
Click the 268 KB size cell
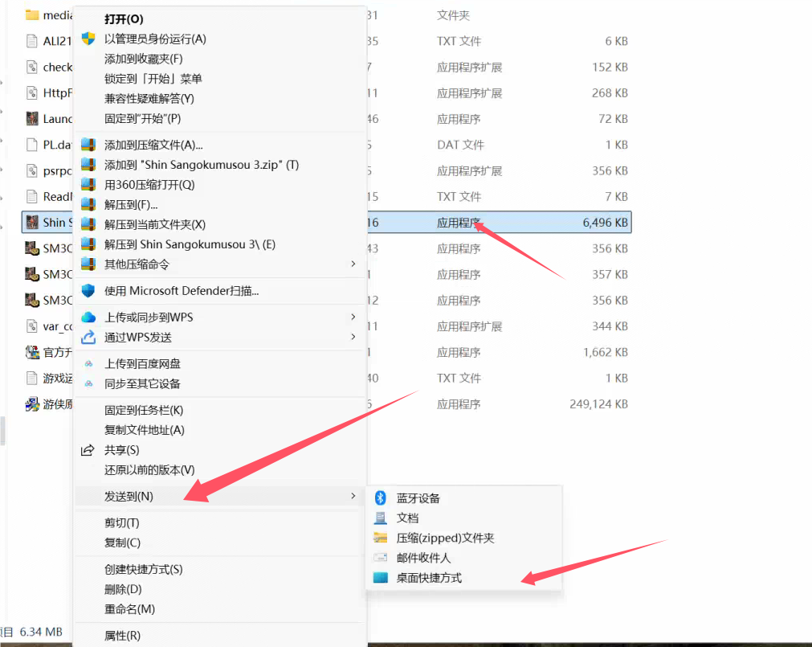[x=610, y=93]
